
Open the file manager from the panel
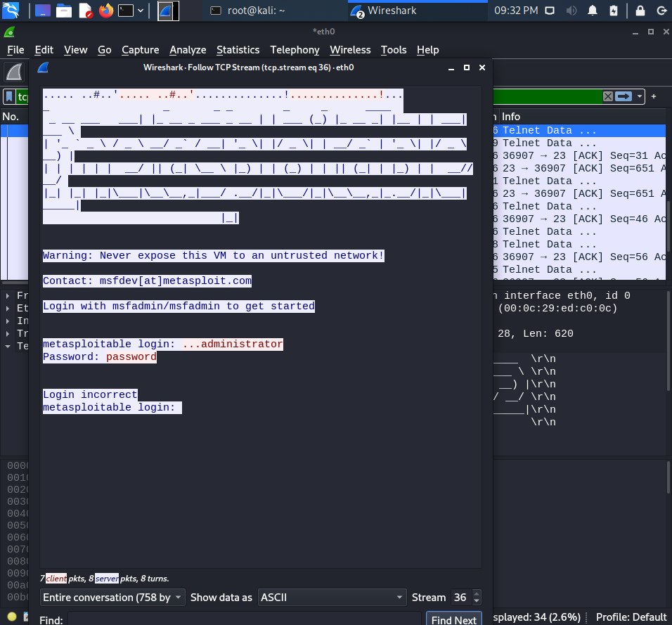click(64, 11)
